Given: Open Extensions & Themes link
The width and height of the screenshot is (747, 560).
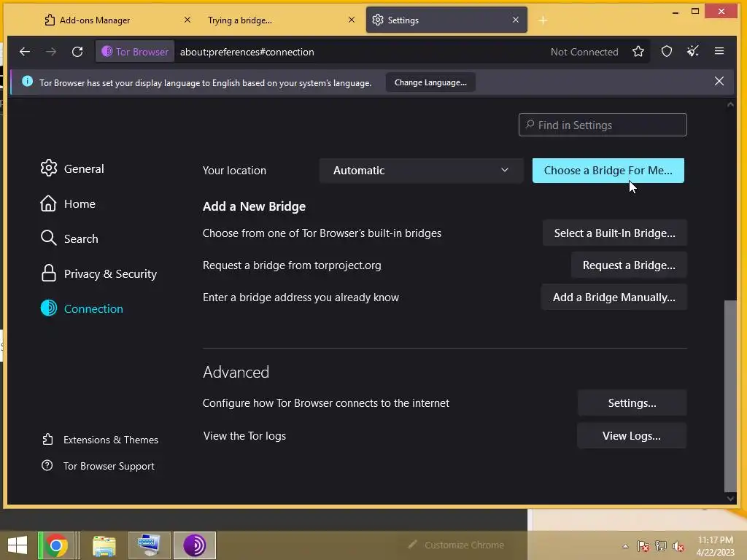Looking at the screenshot, I should point(101,440).
